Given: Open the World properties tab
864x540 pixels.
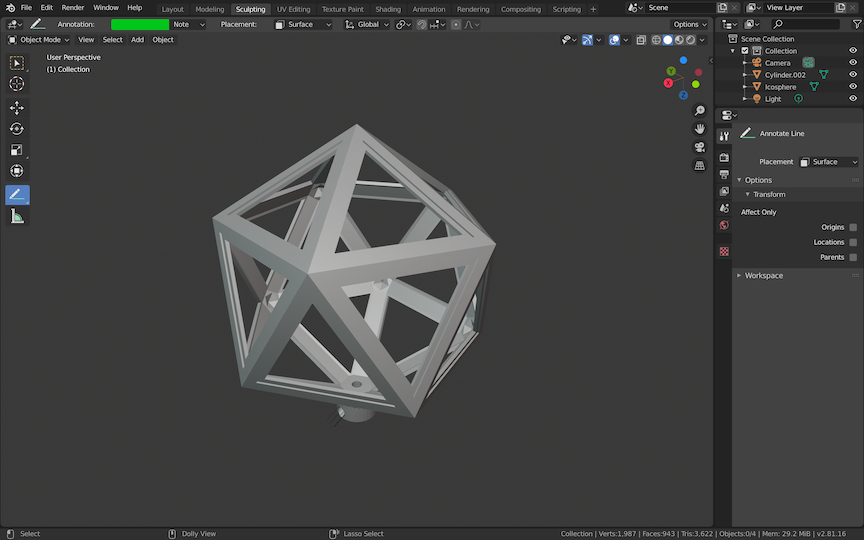Looking at the screenshot, I should (x=724, y=225).
